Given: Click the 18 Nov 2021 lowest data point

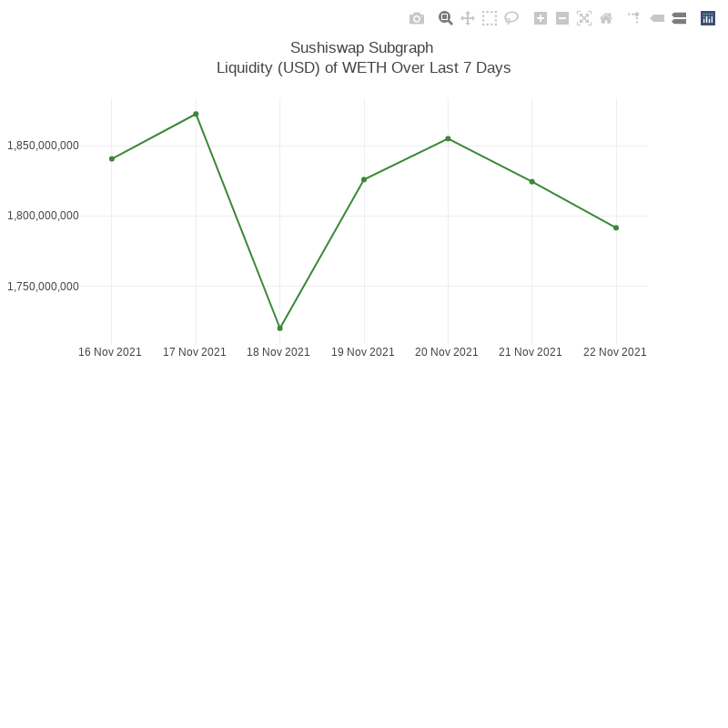Looking at the screenshot, I should point(280,329).
